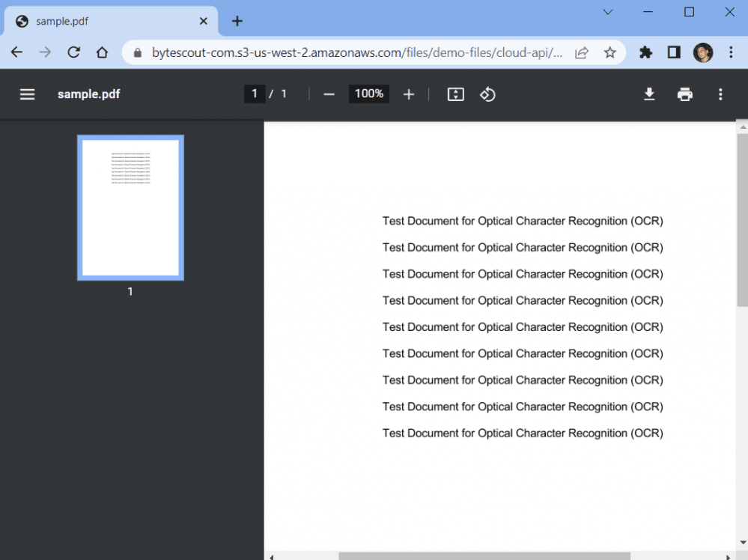Rotate the document counterclockwise
Image resolution: width=748 pixels, height=560 pixels.
pyautogui.click(x=487, y=94)
